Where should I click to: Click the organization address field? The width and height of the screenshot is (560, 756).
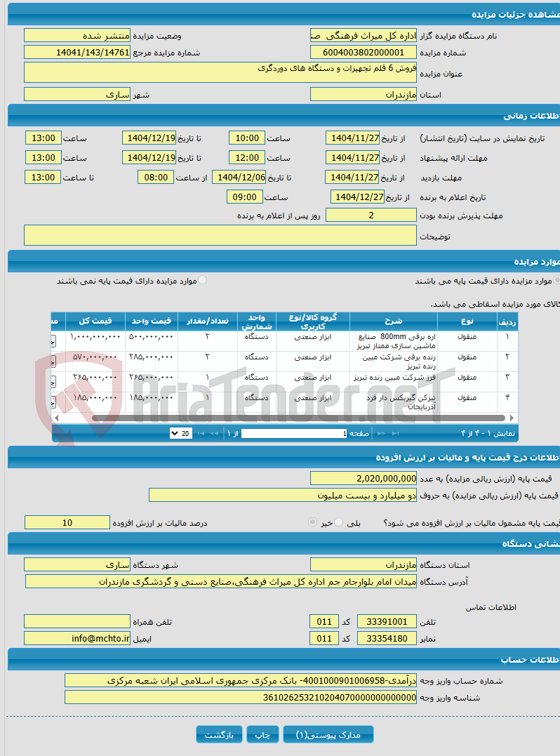click(x=221, y=581)
